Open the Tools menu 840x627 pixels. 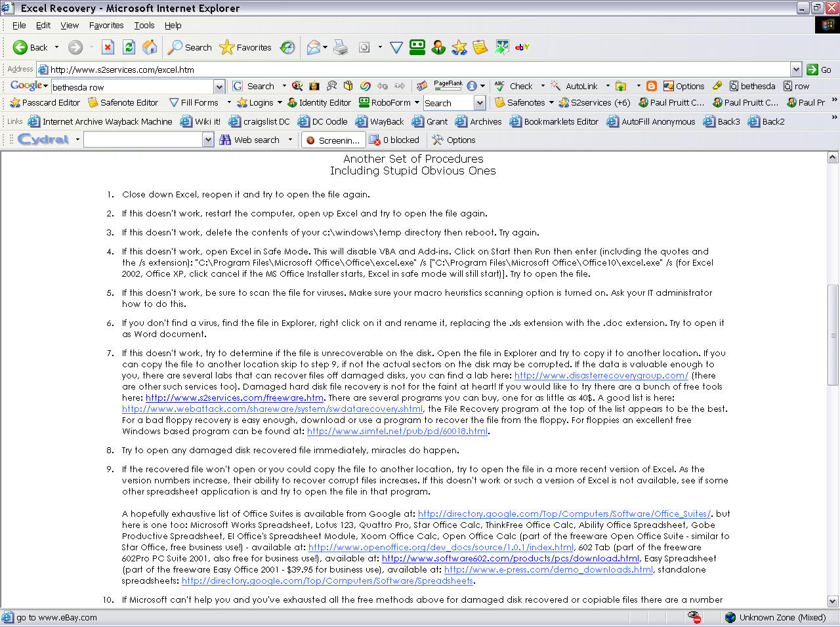pyautogui.click(x=144, y=26)
